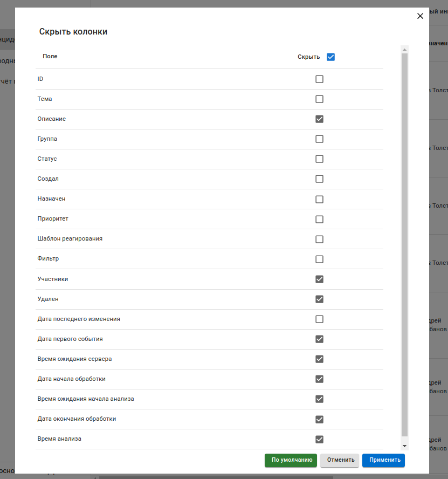Uncheck the 'Удален' hide checkbox
The image size is (448, 479).
(319, 299)
